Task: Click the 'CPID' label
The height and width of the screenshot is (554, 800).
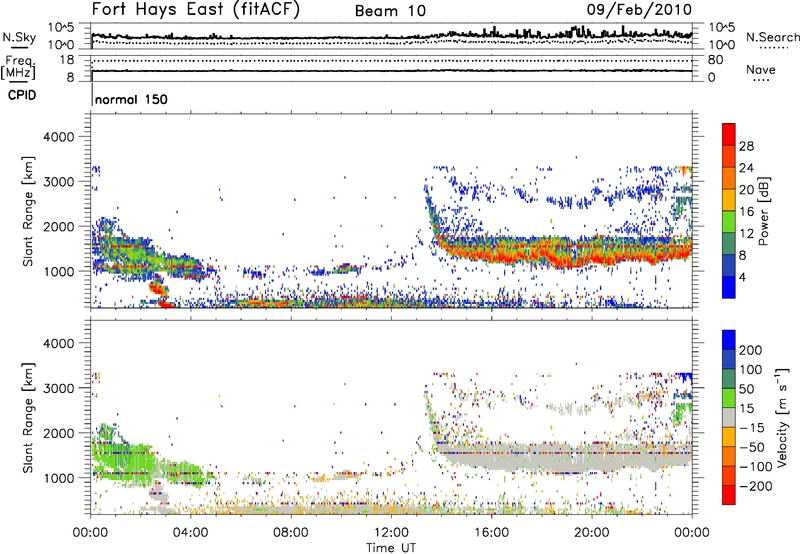Action: coord(22,95)
